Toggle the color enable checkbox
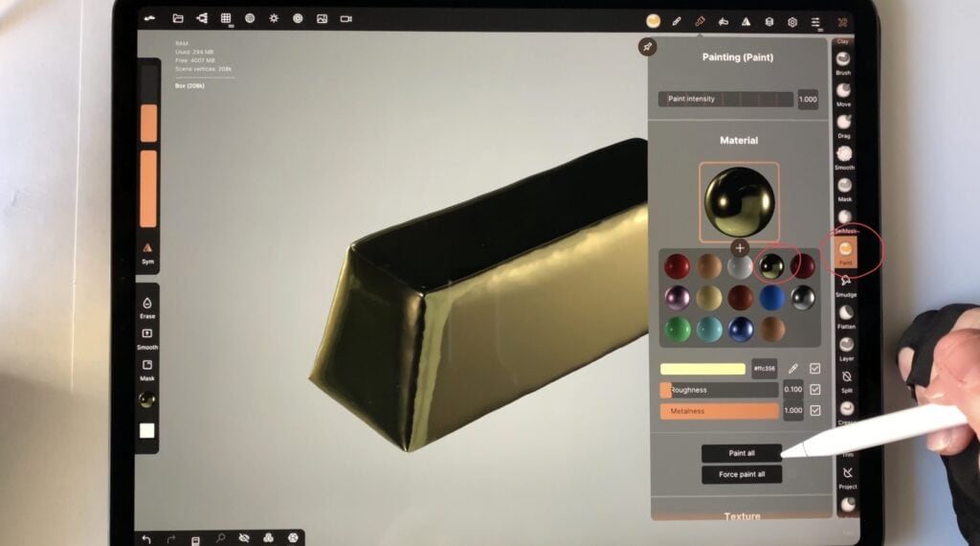980x546 pixels. (814, 369)
